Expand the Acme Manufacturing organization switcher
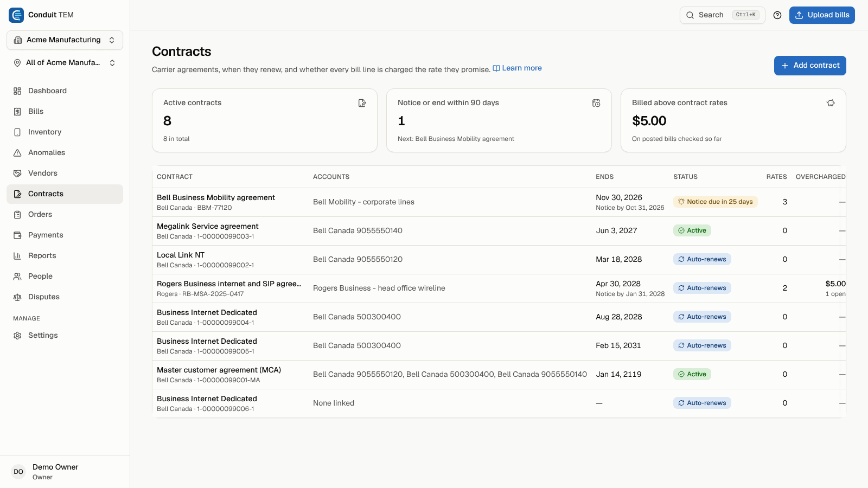 click(x=65, y=40)
